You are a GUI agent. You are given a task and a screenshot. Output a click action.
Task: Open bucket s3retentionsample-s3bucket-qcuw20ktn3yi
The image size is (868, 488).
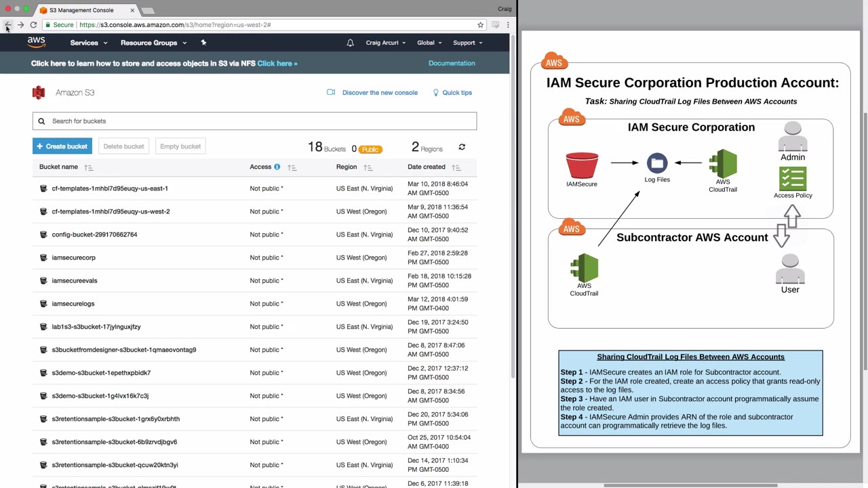click(x=115, y=465)
